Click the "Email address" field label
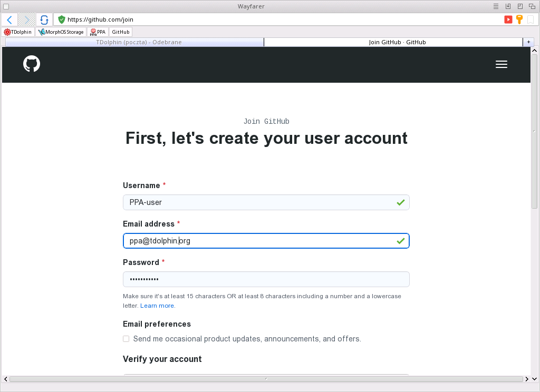Viewport: 540px width, 392px height. pyautogui.click(x=149, y=224)
